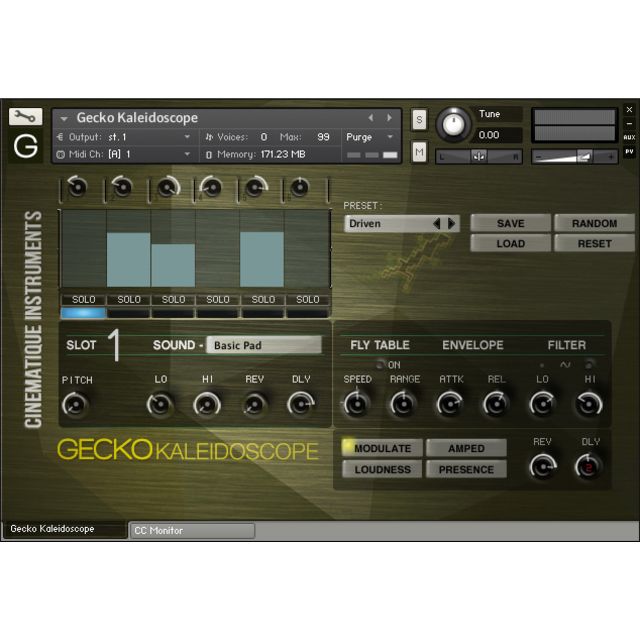Go to previous instrument arrow in header
This screenshot has height=640, width=640.
click(x=371, y=118)
